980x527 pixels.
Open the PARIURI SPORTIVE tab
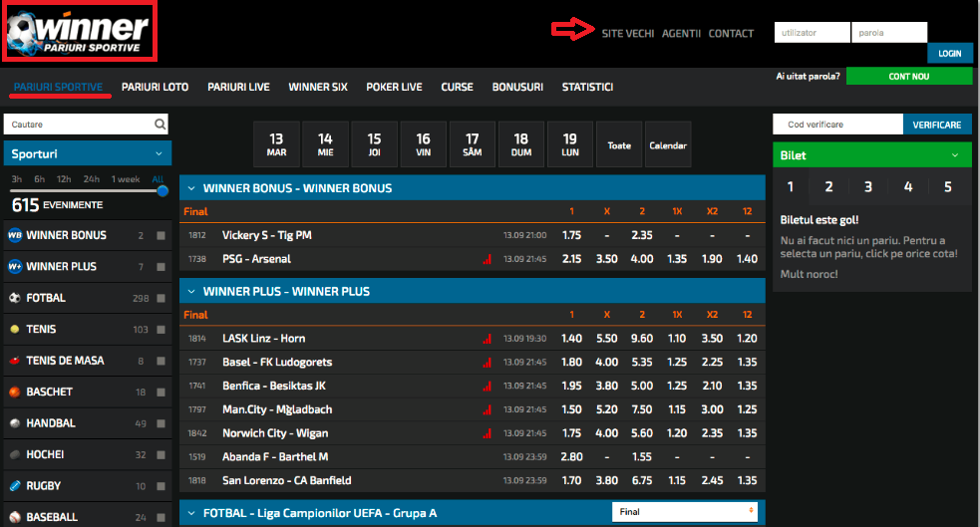(58, 87)
